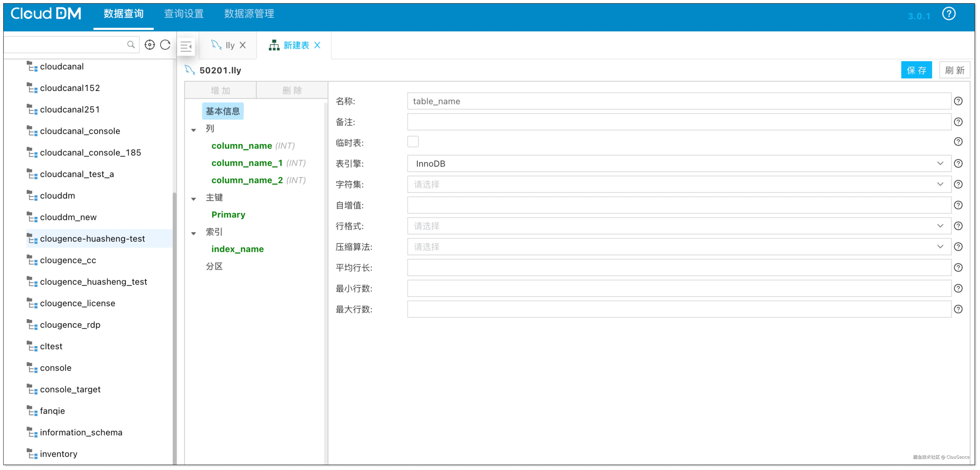Click help icon beside 备注 field
Image resolution: width=980 pixels, height=470 pixels.
[x=958, y=122]
